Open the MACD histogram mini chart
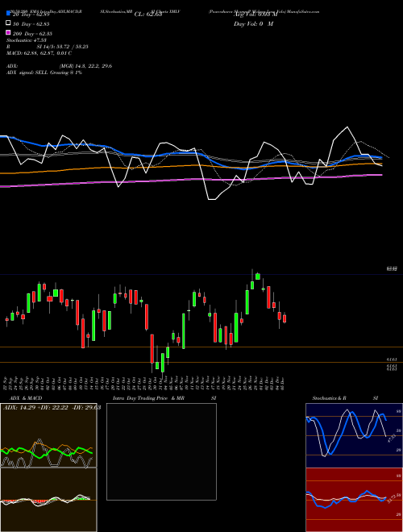Screen dimensions: 403x532 (x=48, y=500)
